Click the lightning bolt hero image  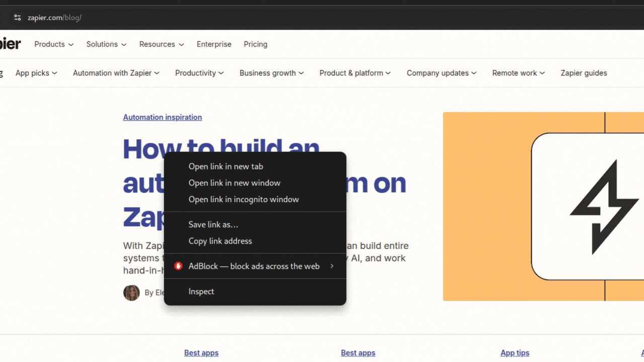click(543, 207)
